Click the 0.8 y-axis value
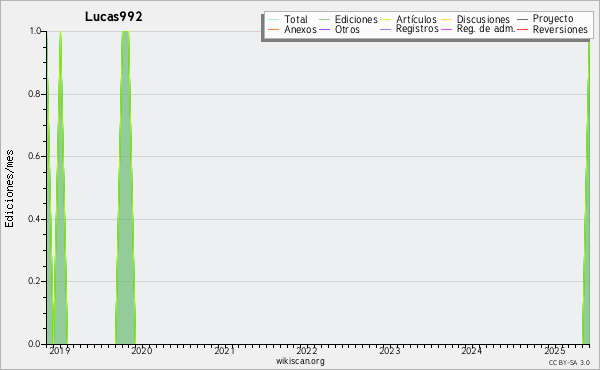The width and height of the screenshot is (600, 370). point(35,94)
